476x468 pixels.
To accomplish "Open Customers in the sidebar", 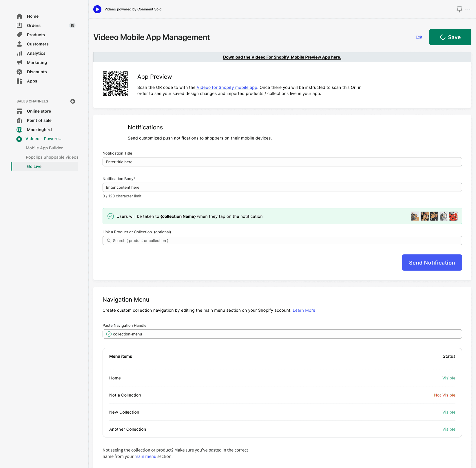I will pos(38,44).
